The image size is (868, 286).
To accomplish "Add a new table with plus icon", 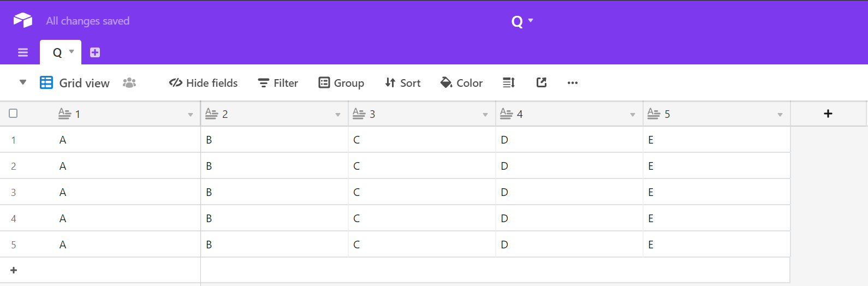I will (95, 52).
